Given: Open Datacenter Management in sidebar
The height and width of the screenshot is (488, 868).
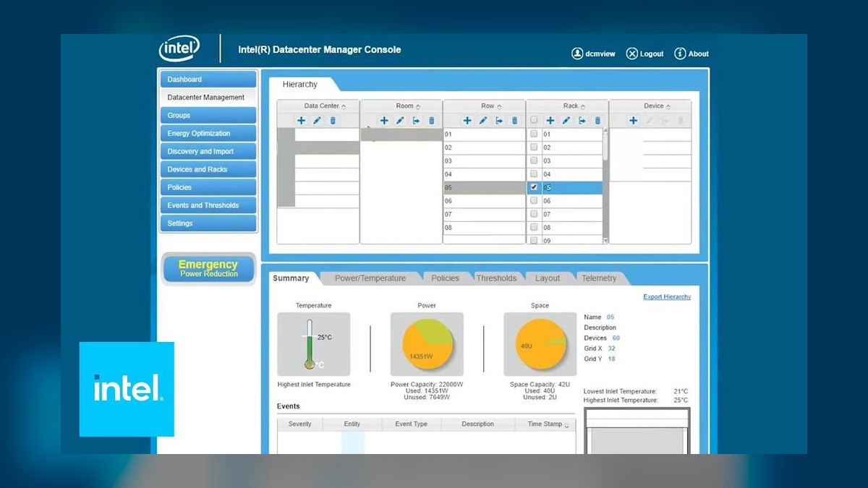Looking at the screenshot, I should click(208, 98).
